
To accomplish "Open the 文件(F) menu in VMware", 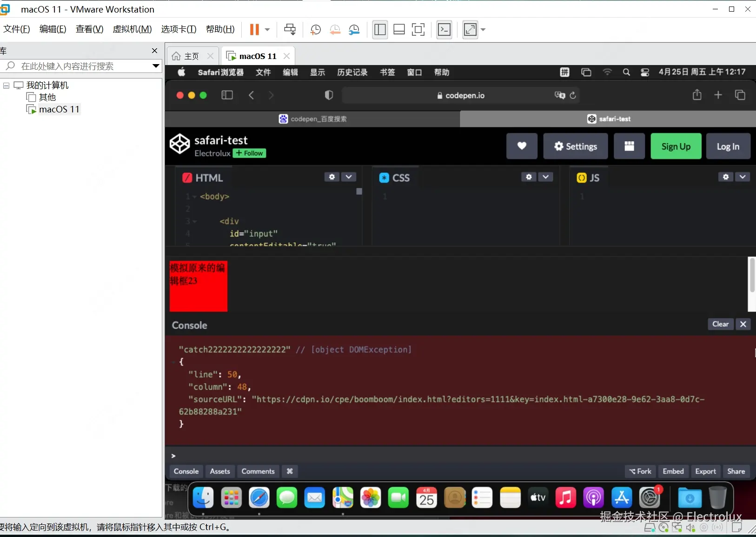I will tap(17, 29).
